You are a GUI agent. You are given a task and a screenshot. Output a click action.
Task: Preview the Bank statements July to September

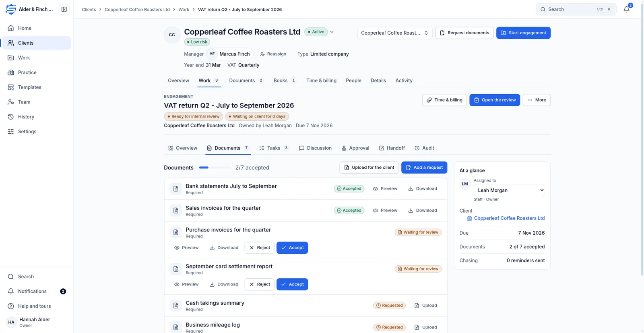pos(385,189)
